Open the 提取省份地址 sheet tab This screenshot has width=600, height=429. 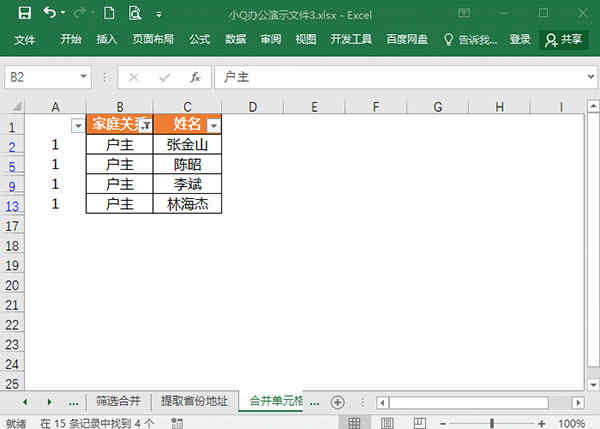pyautogui.click(x=194, y=401)
